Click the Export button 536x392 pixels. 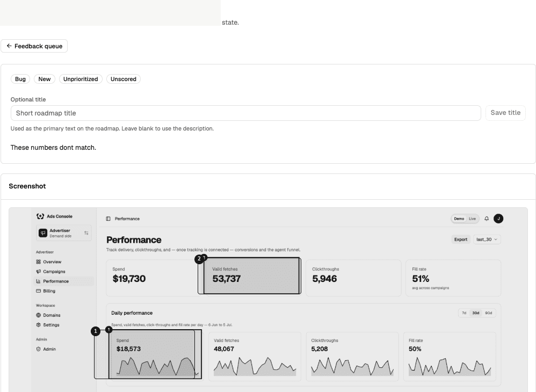pos(460,239)
